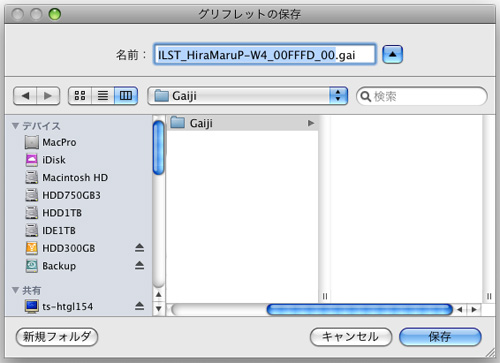The height and width of the screenshot is (363, 500).
Task: Switch to list view
Action: [x=103, y=96]
